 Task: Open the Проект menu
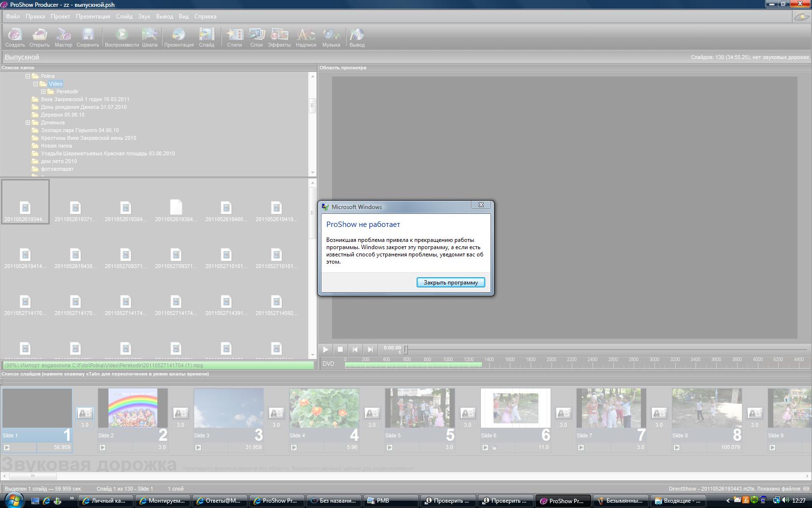point(60,16)
